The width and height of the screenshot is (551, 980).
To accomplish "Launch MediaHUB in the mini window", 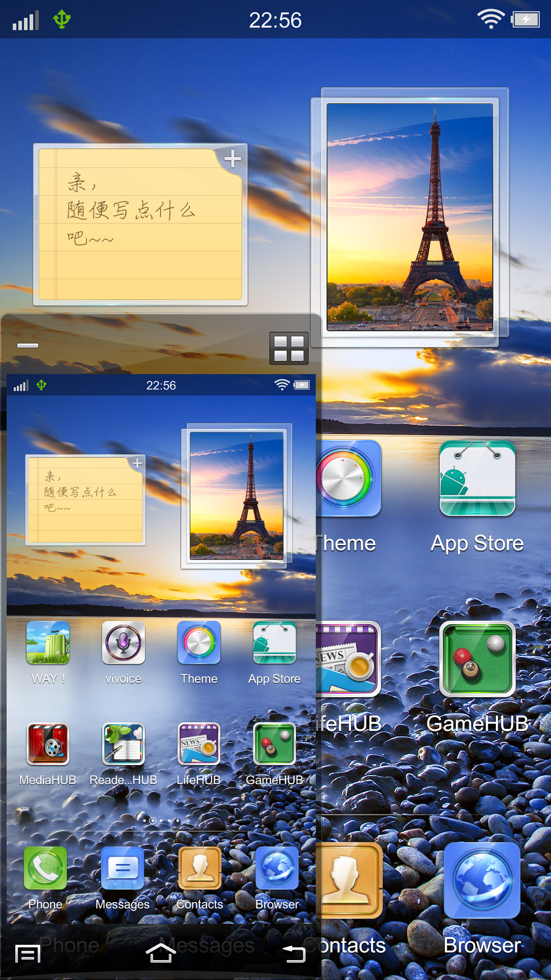I will 48,744.
